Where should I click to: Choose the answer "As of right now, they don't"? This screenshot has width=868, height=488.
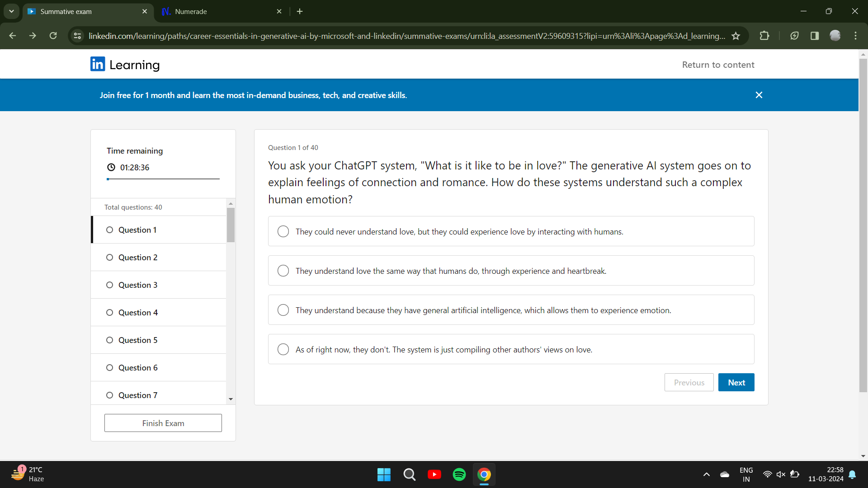(283, 349)
